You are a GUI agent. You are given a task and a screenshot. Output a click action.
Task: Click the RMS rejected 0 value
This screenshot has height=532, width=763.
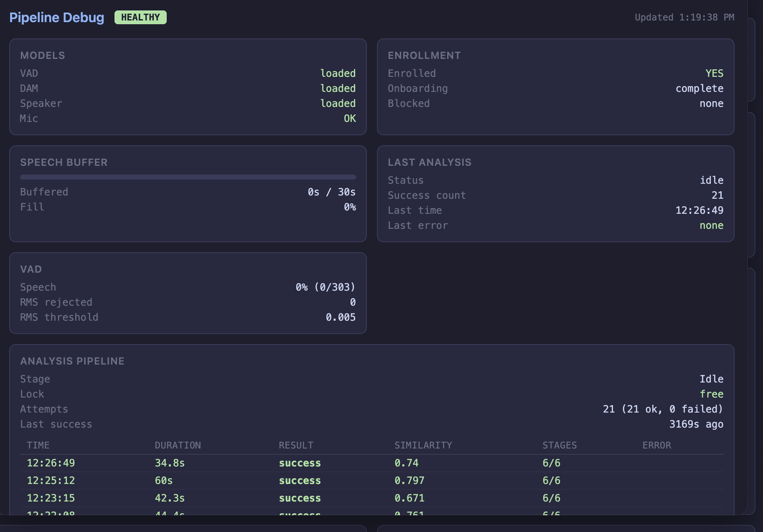tap(353, 302)
